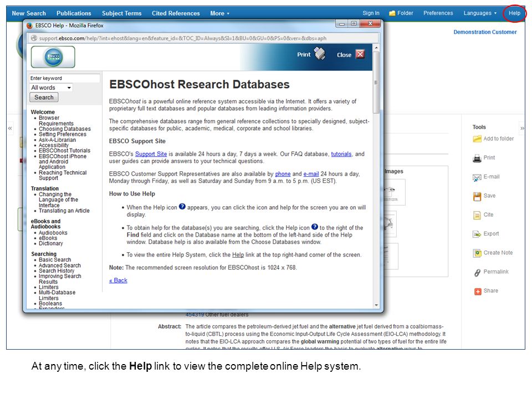Collapse the left panel with double-chevron

10,128
